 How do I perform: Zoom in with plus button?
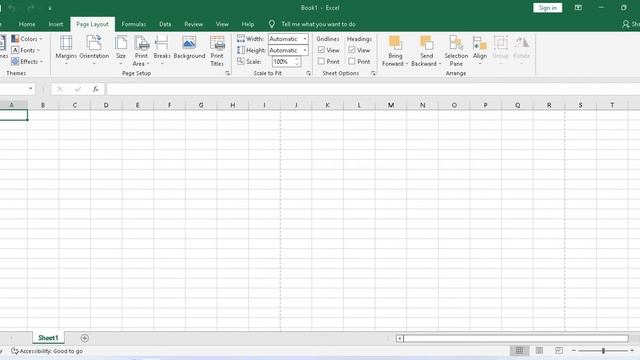pyautogui.click(x=632, y=351)
